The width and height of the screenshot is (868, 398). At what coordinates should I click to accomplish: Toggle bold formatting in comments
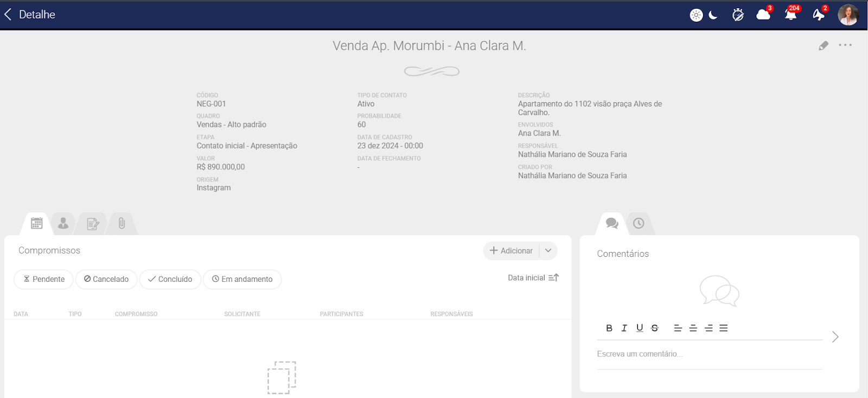tap(609, 328)
